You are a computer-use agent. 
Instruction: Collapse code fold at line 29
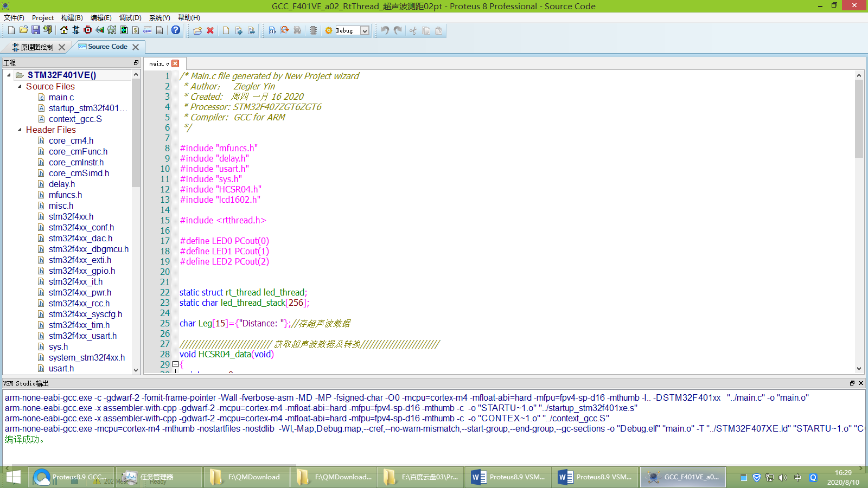pyautogui.click(x=176, y=364)
